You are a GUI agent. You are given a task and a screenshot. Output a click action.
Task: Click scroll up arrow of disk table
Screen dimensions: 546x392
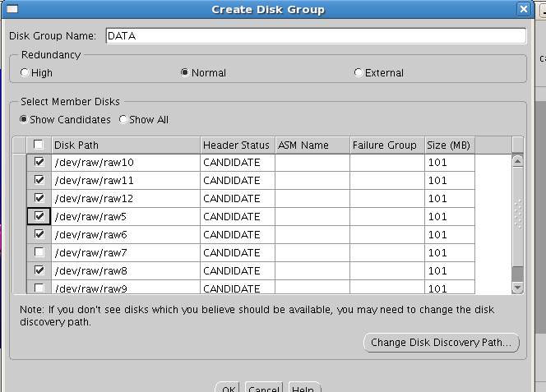tap(518, 161)
